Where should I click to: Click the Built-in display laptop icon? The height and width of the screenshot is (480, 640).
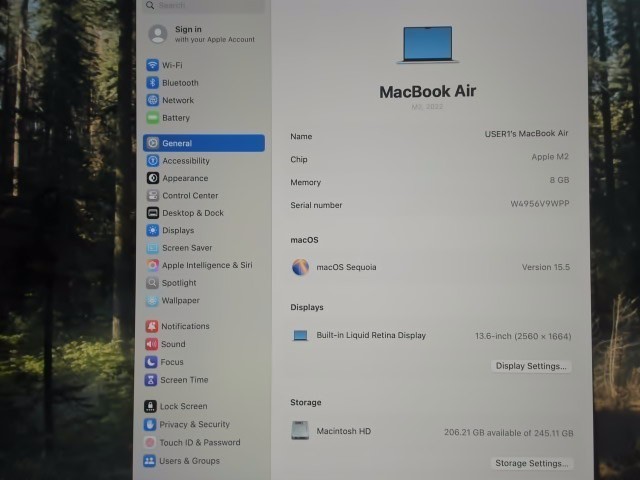coord(300,336)
